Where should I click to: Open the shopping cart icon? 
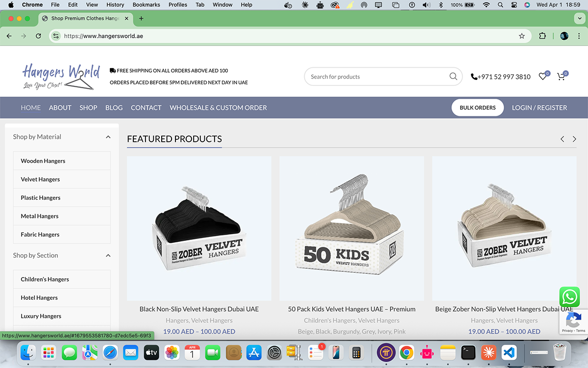point(561,77)
